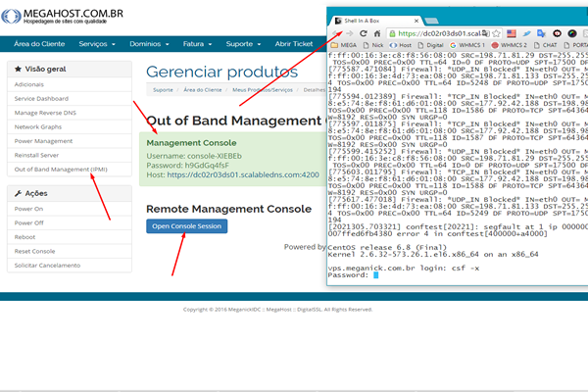
Task: Expand the Domínios dropdown menu
Action: click(149, 44)
